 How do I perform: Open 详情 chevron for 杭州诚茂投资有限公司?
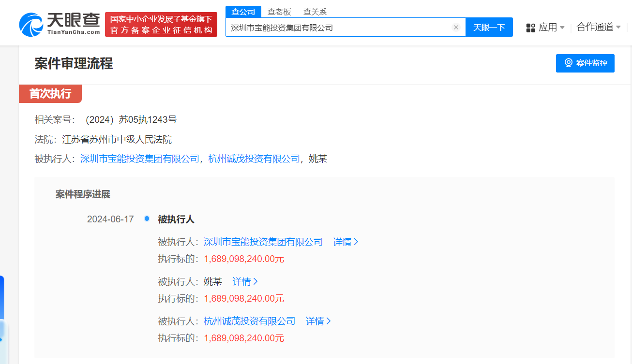coord(329,321)
